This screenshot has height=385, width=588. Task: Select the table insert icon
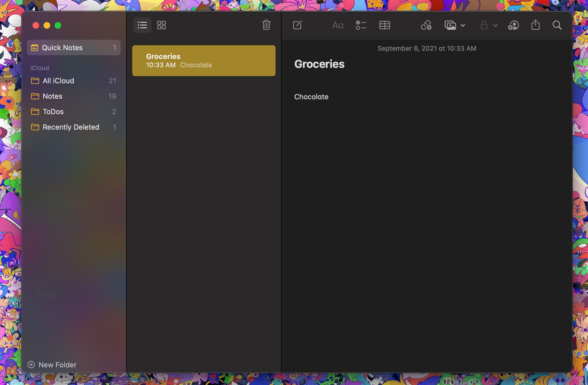tap(384, 25)
